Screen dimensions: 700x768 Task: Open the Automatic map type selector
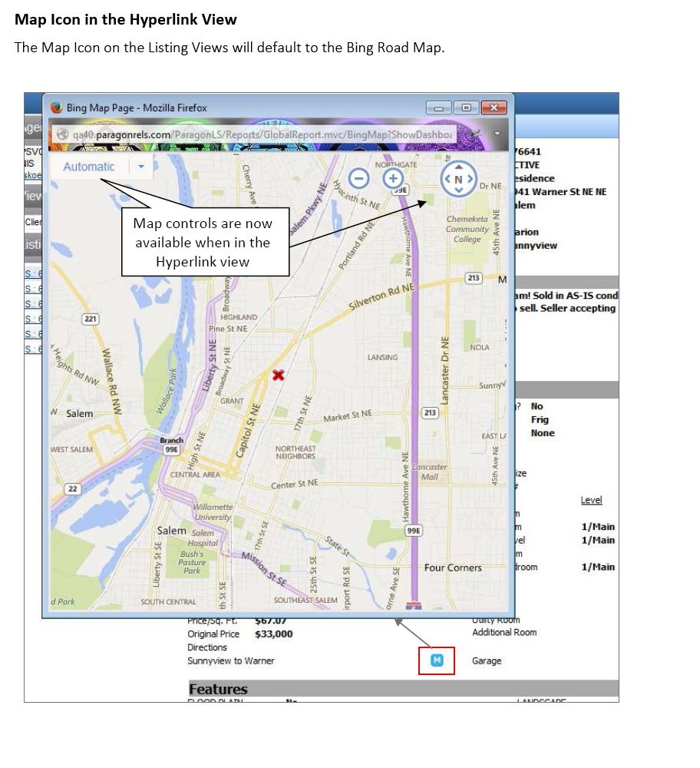point(88,167)
